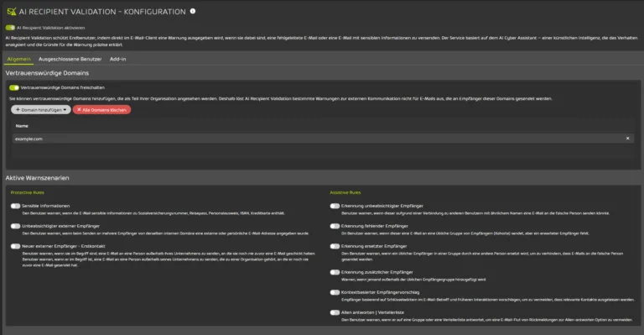
Task: Enable Sensible Informationen warning toggle
Action: 16,206
